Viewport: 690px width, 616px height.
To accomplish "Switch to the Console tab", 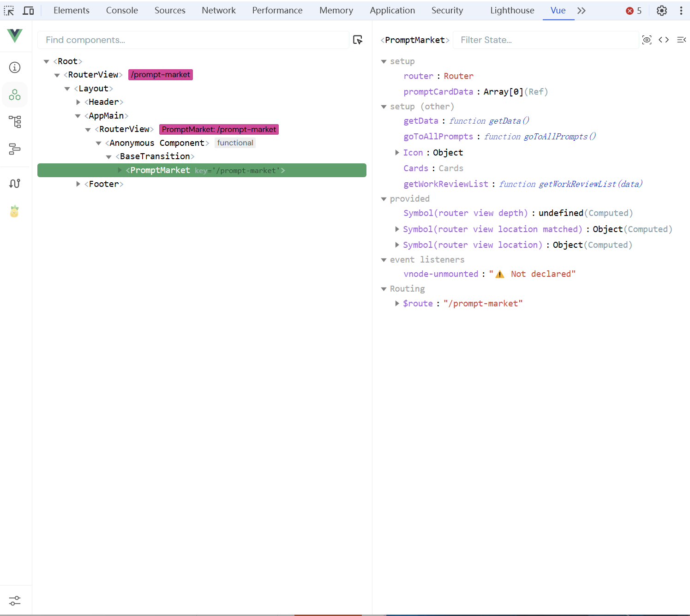I will [122, 10].
